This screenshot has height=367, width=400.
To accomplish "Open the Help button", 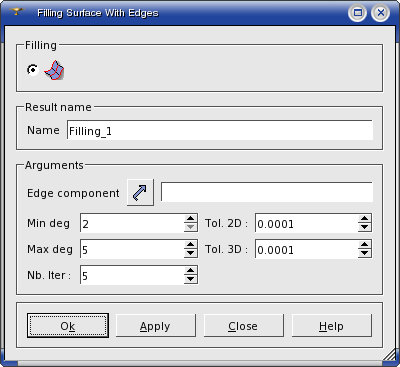I will 332,325.
